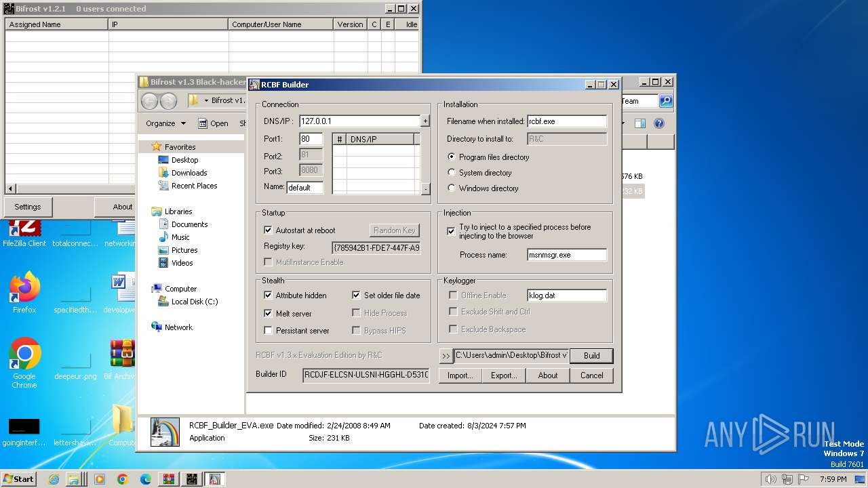Toggle Set older file date checkbox

[356, 296]
